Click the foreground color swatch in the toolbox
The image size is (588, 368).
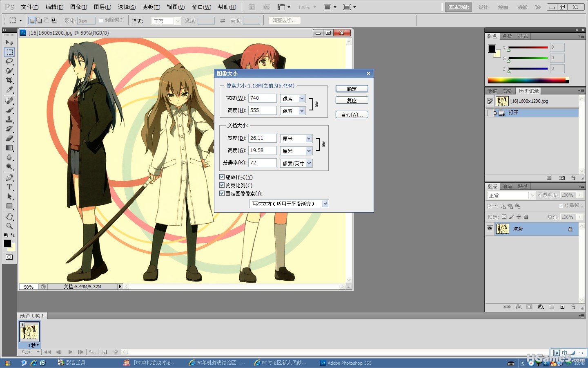(x=7, y=243)
